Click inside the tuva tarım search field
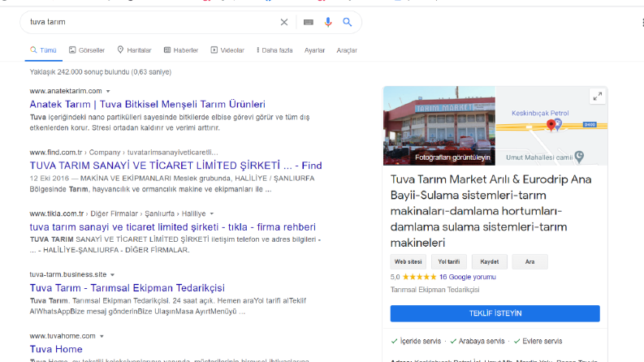The width and height of the screenshot is (644, 362). tap(152, 22)
